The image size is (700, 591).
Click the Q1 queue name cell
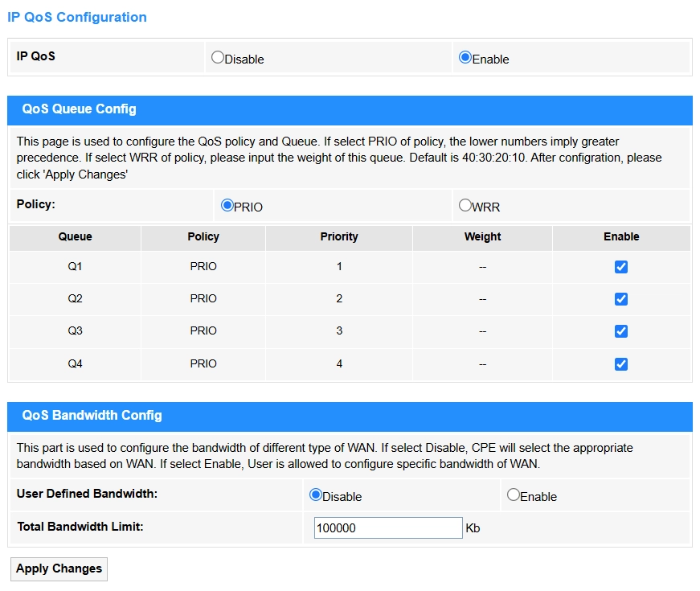point(75,267)
